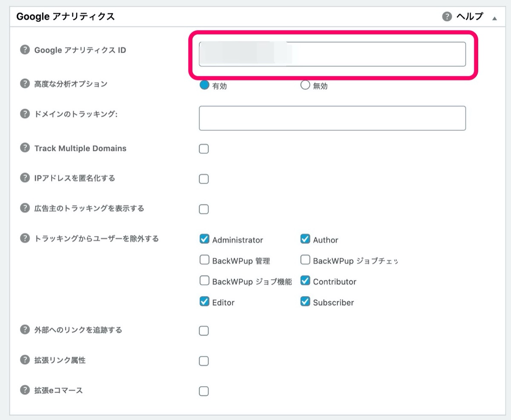Image resolution: width=511 pixels, height=420 pixels.
Task: Enable the 拡張リンク属性 checkbox
Action: tap(204, 361)
